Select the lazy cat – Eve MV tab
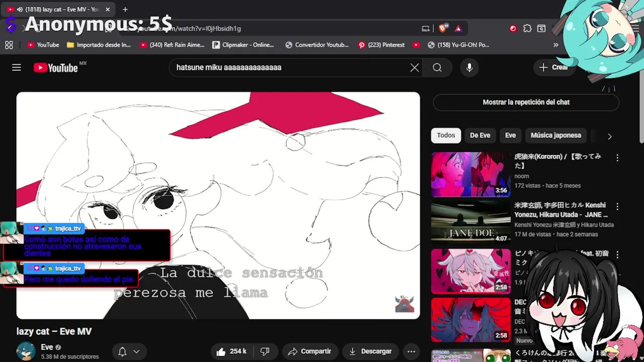The width and height of the screenshot is (644, 362). point(58,9)
